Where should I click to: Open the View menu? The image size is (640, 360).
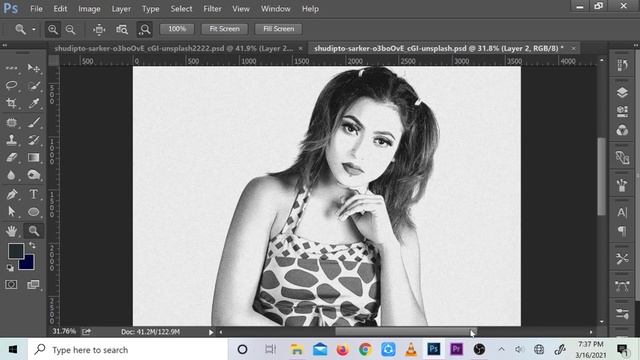pyautogui.click(x=241, y=9)
